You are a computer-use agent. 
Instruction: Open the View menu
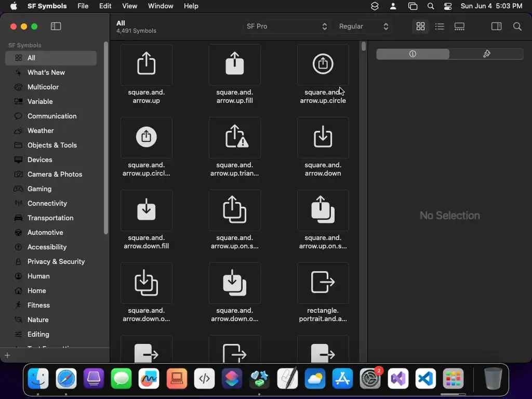point(129,6)
